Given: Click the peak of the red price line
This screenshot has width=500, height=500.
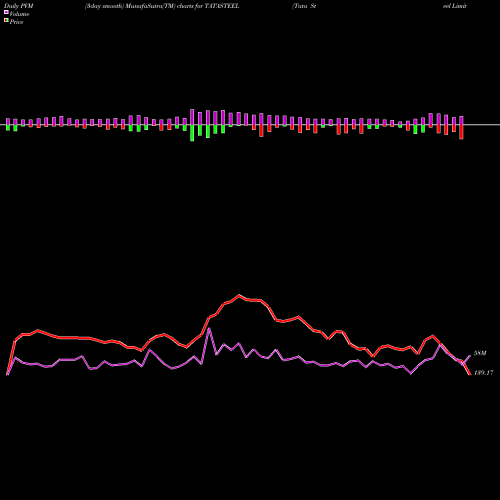Looking at the screenshot, I should [x=239, y=295].
